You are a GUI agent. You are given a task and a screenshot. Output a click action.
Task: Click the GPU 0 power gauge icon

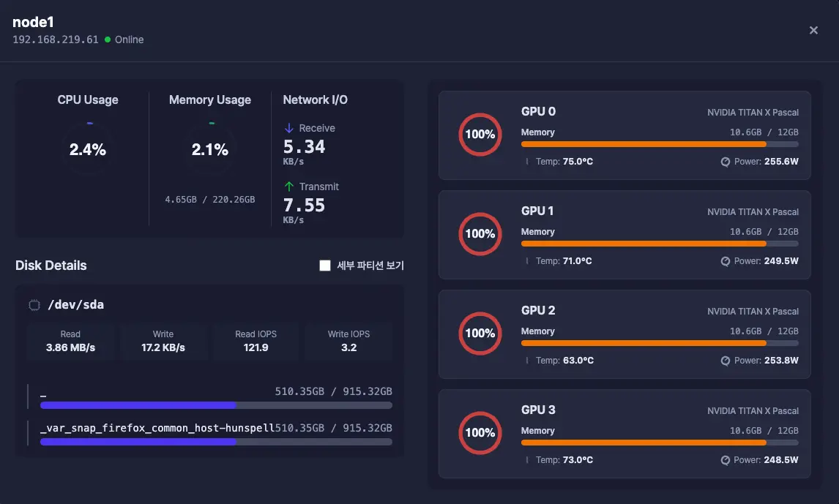pos(726,162)
